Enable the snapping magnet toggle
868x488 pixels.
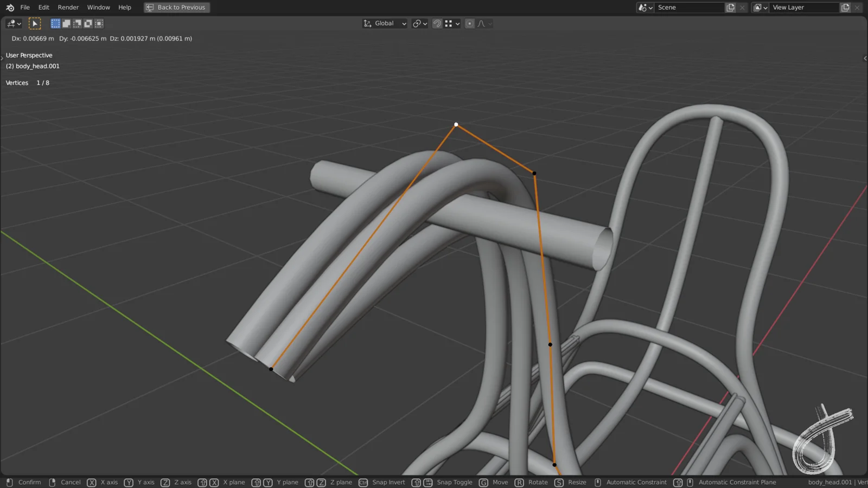pos(437,23)
